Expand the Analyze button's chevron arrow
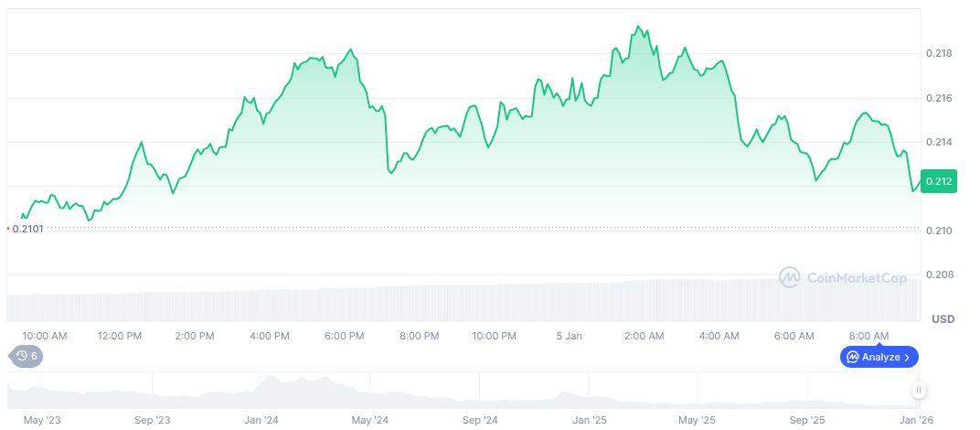 [907, 357]
